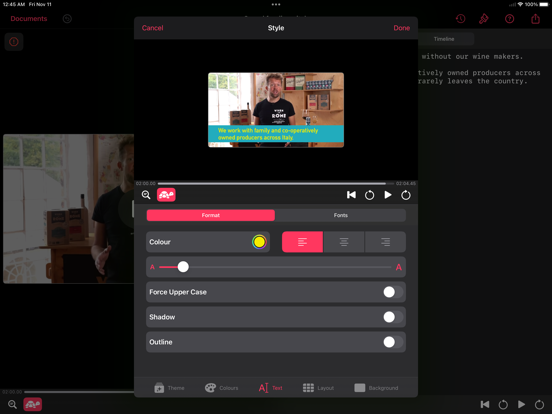
Task: Skip to start in Style preview controls
Action: [x=351, y=195]
